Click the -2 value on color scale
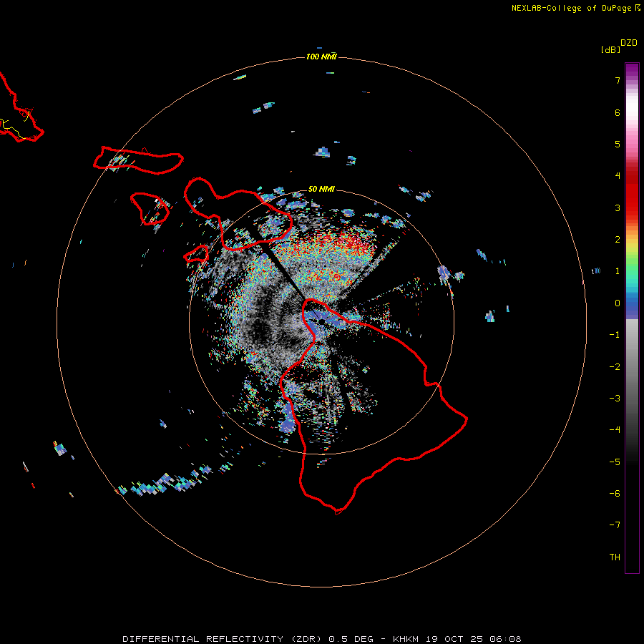 (615, 367)
